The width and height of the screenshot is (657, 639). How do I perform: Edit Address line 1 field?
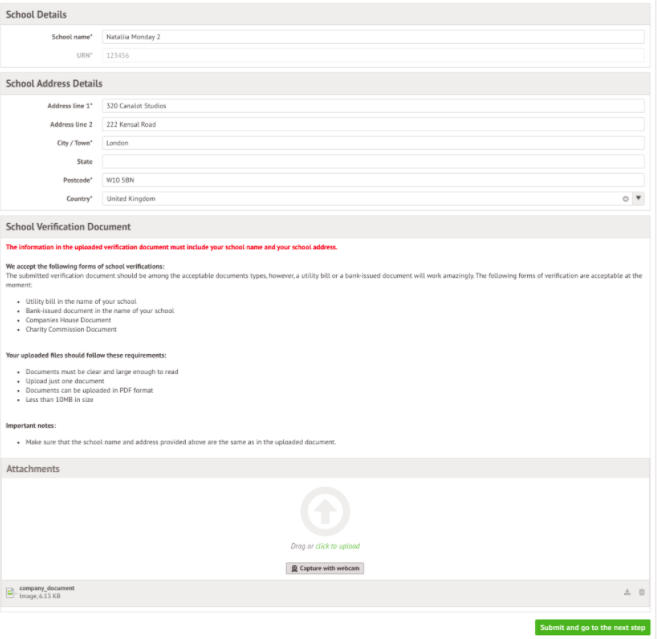click(x=372, y=106)
